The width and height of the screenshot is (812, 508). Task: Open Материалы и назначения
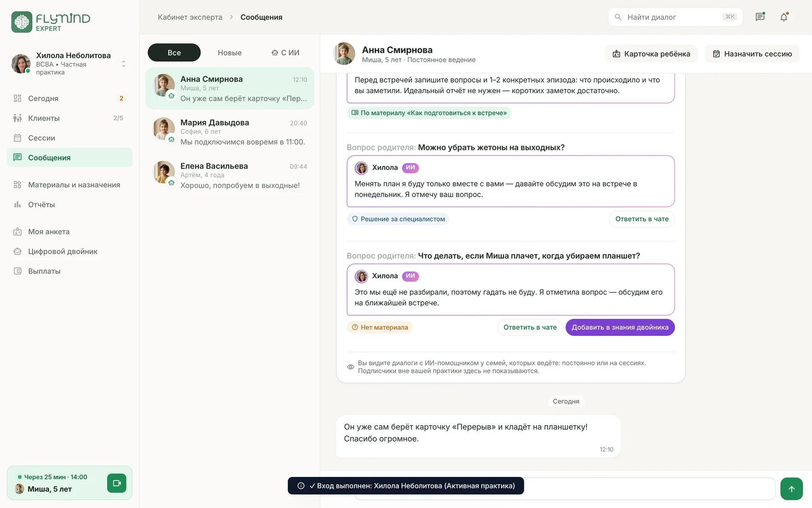click(x=69, y=185)
